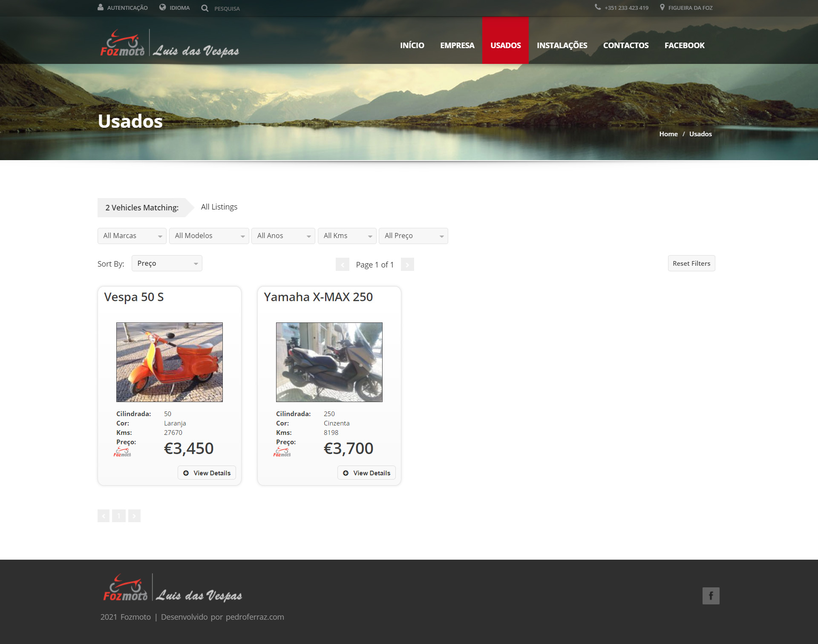Select page 1 in bottom pagination
This screenshot has width=818, height=644.
tap(119, 516)
